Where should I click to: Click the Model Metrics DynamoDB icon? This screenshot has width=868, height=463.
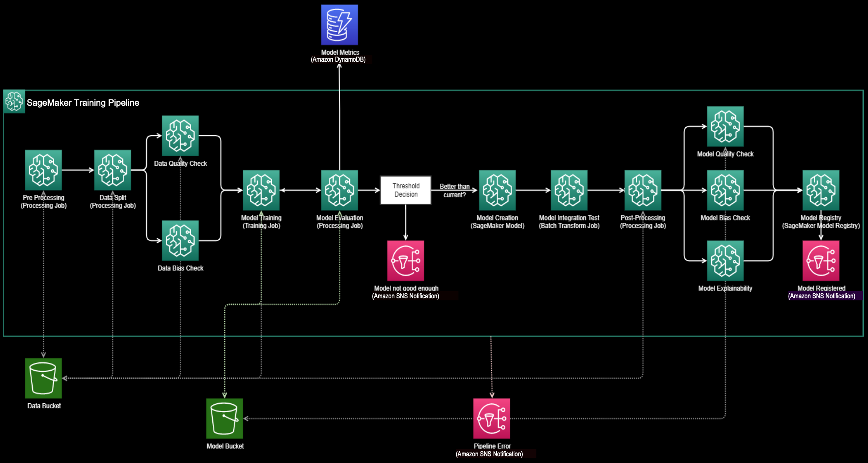pos(339,25)
